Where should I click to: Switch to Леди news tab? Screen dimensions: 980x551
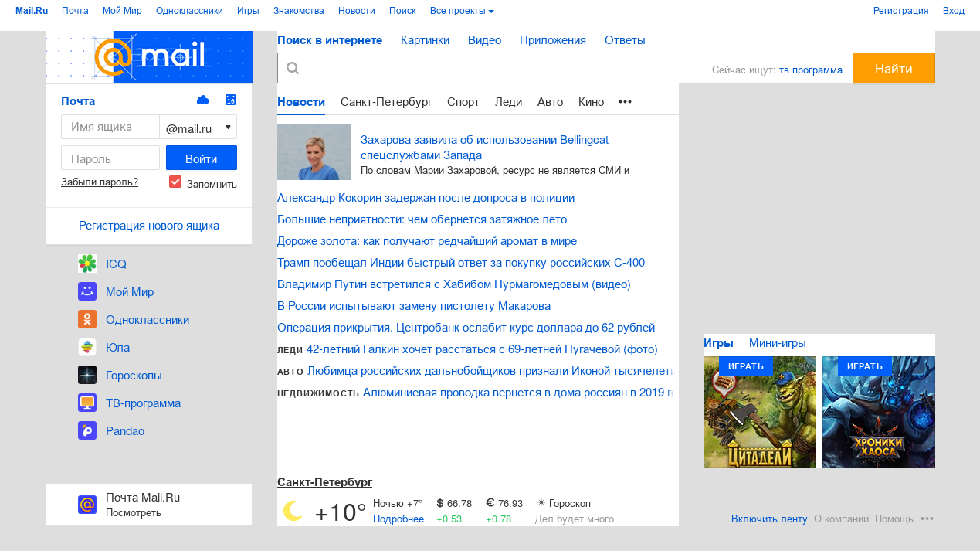508,101
